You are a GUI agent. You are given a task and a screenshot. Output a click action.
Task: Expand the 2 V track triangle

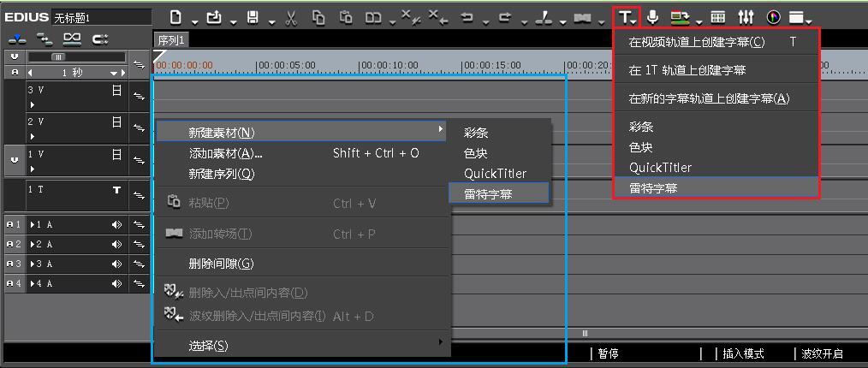[33, 136]
